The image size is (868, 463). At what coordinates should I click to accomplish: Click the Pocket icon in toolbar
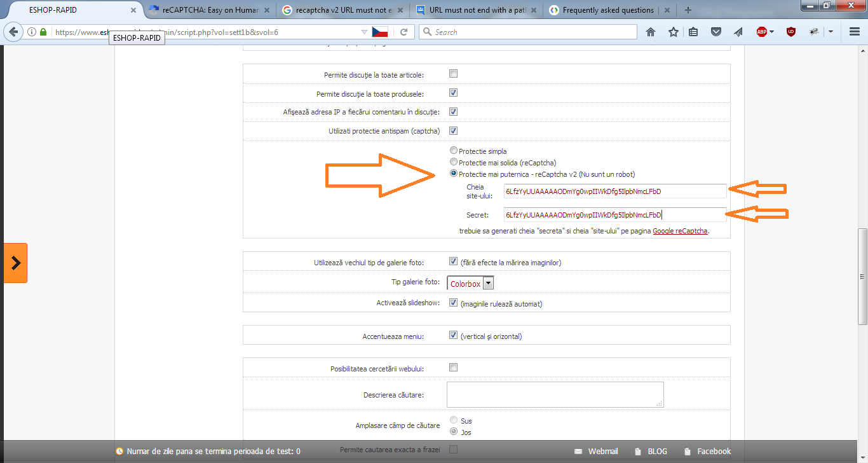pos(716,32)
